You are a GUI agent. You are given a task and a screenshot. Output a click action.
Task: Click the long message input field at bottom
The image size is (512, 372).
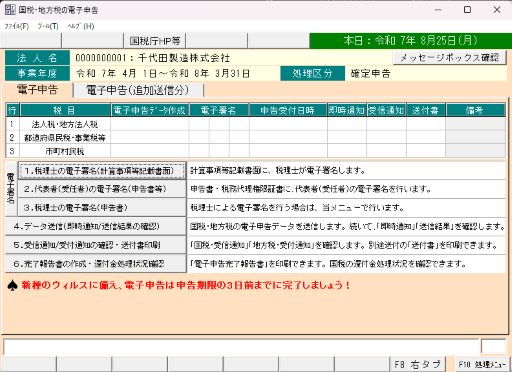click(241, 347)
